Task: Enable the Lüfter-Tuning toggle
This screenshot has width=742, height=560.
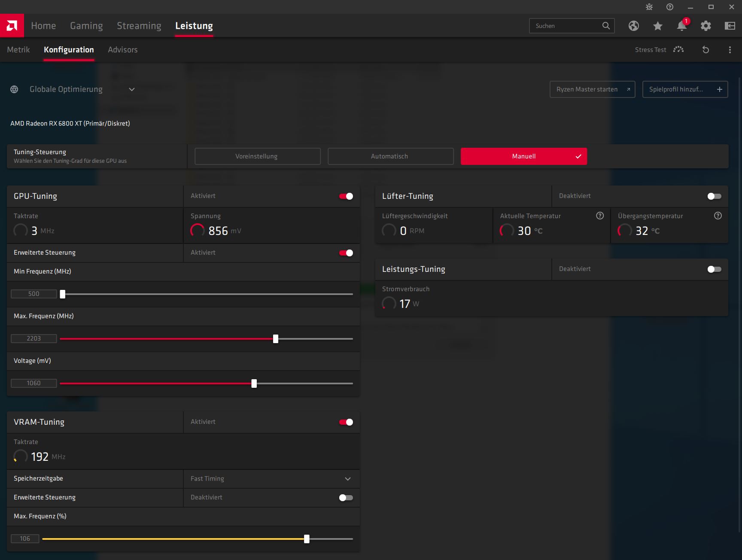Action: point(715,196)
